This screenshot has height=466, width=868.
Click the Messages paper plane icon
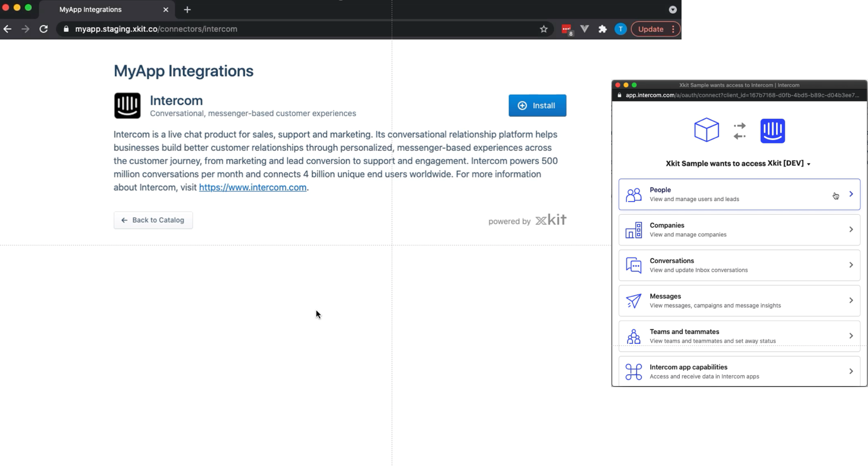click(x=633, y=301)
